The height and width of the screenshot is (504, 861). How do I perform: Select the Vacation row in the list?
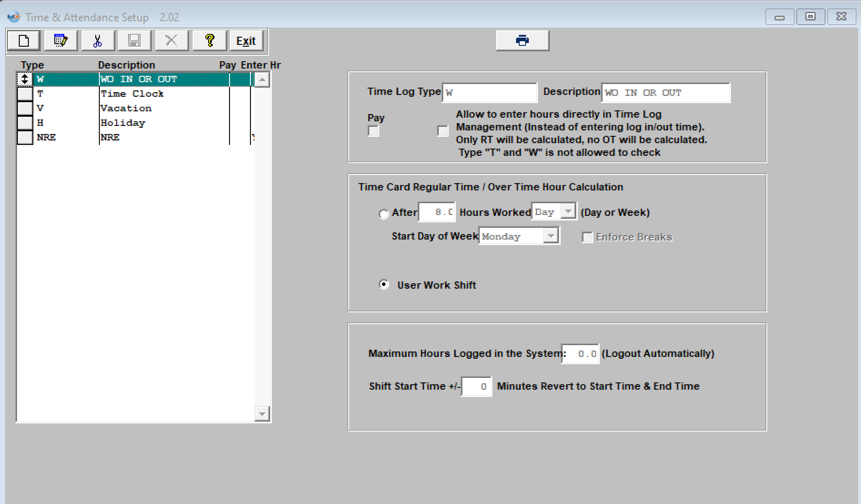(126, 108)
